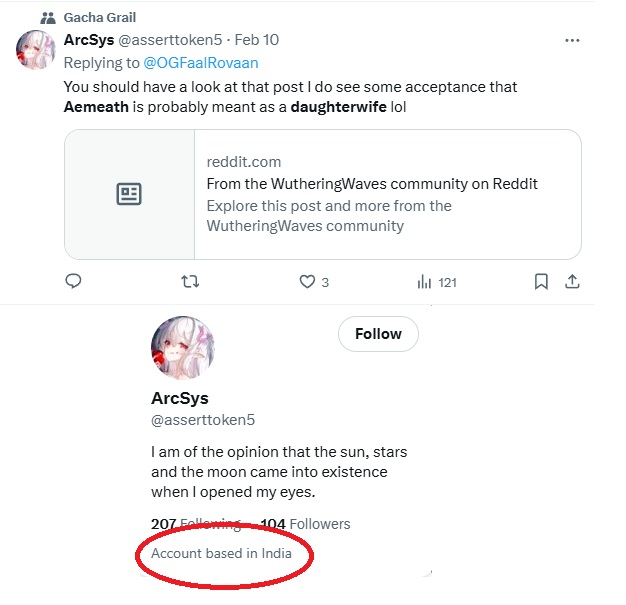Click the reply speech bubble icon

click(73, 282)
